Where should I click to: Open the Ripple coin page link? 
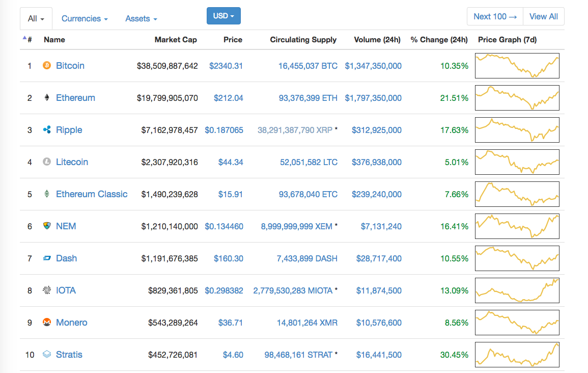69,130
